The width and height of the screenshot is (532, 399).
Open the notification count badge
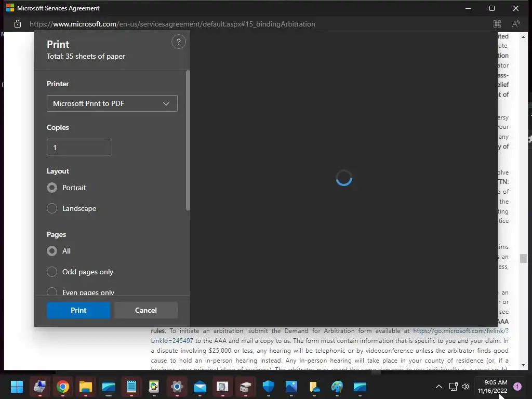(x=517, y=387)
